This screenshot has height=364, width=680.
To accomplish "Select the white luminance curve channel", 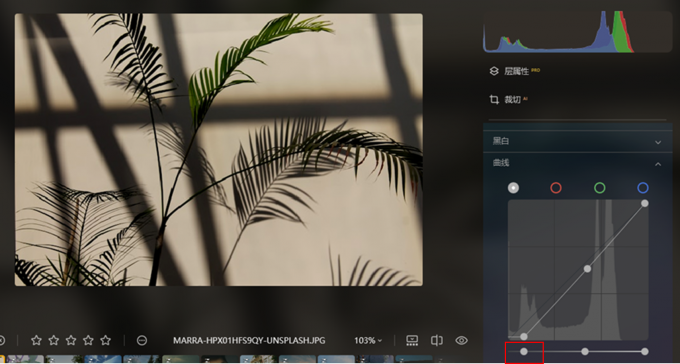I will pyautogui.click(x=513, y=188).
